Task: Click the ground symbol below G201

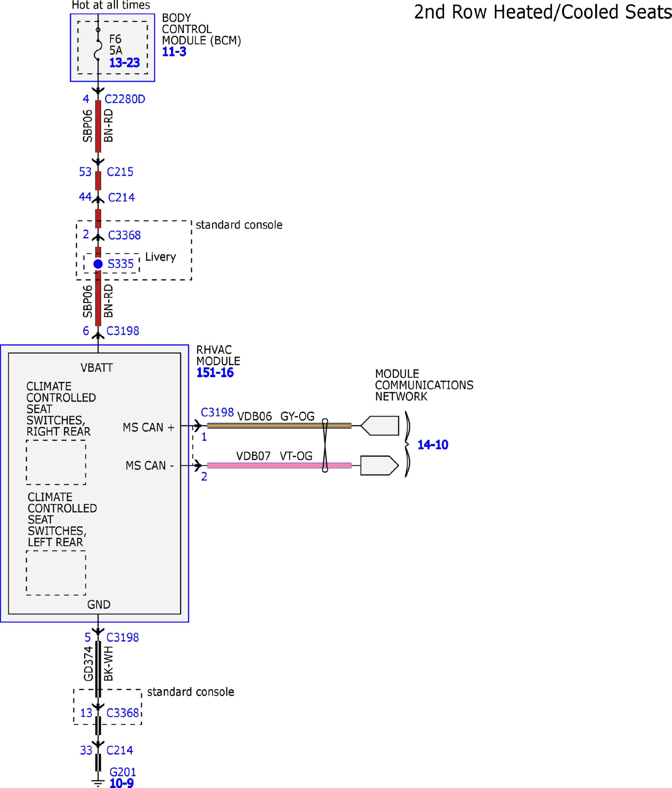Action: click(x=98, y=783)
